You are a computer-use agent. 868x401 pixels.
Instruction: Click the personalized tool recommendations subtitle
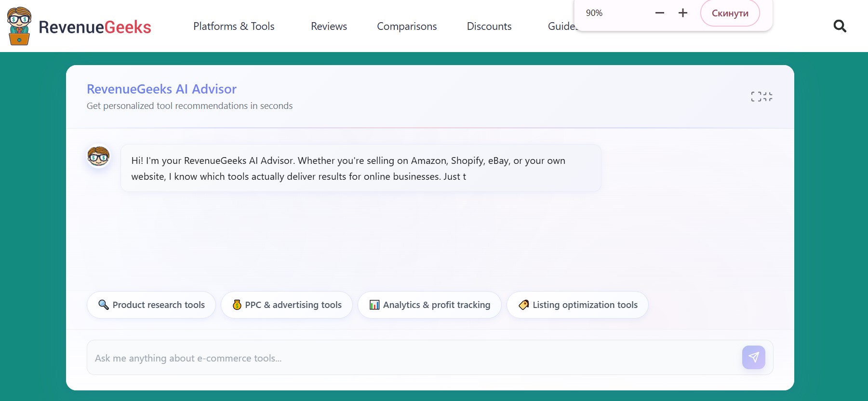pos(189,106)
